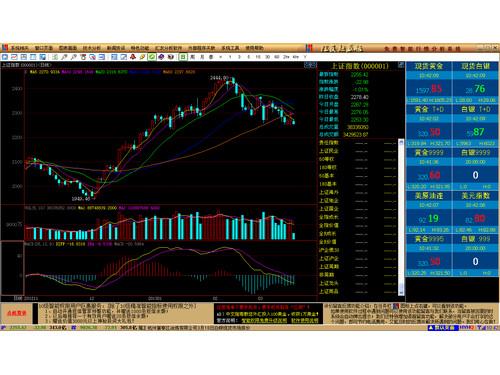Click the red line-chart toolbar icon

14,57
